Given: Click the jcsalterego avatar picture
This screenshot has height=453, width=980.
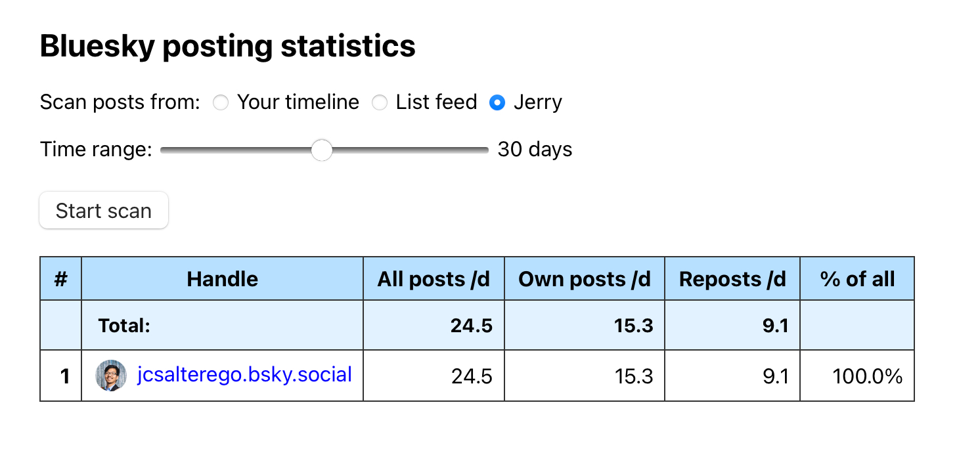Looking at the screenshot, I should [x=111, y=376].
